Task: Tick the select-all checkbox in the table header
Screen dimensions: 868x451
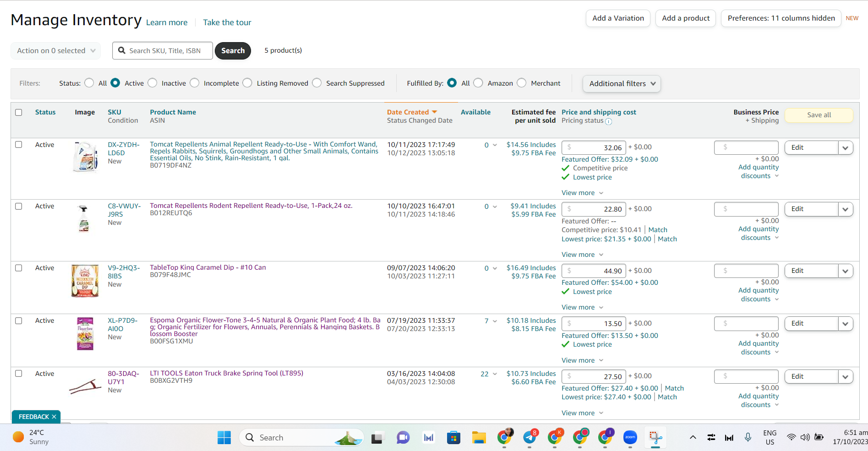Action: 19,112
